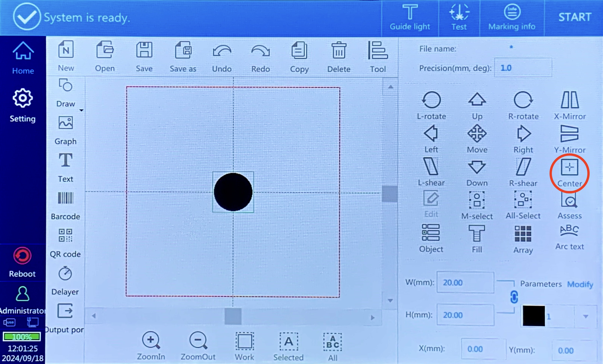Toggle the Guide light
The width and height of the screenshot is (603, 364).
click(x=410, y=17)
